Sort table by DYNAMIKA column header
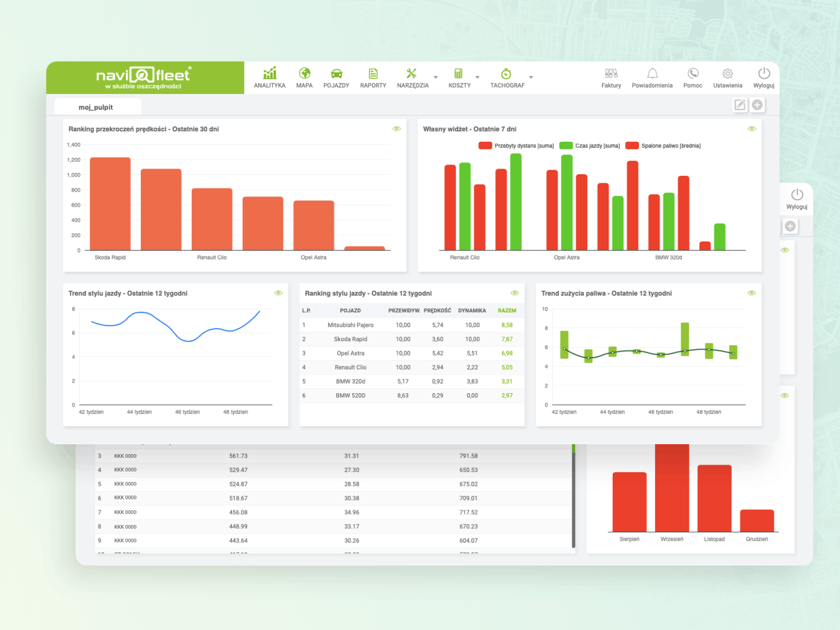Image resolution: width=840 pixels, height=630 pixels. pos(472,311)
